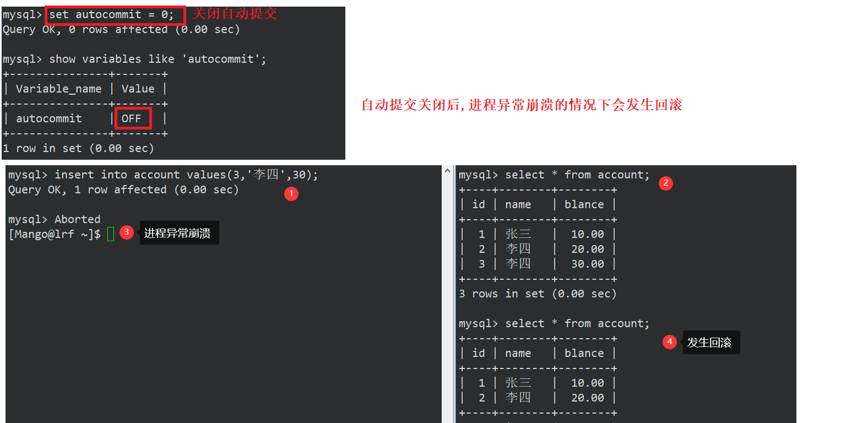The image size is (868, 423).
Task: Click the 'Aborted' message text
Action: (x=78, y=220)
